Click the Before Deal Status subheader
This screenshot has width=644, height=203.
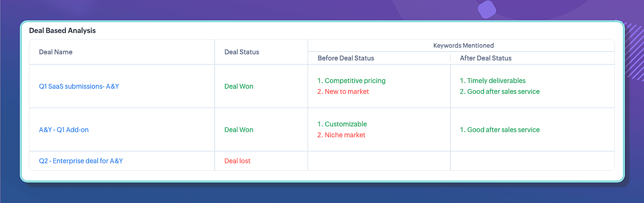(x=346, y=58)
